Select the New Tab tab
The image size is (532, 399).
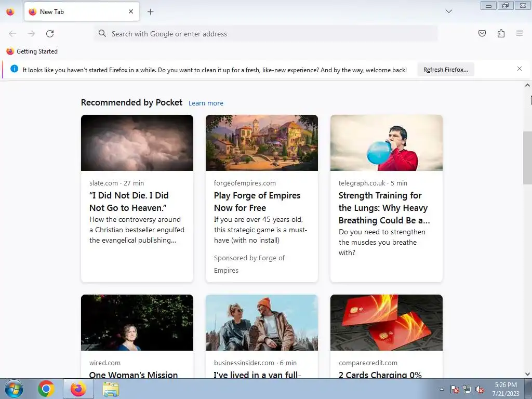(82, 11)
